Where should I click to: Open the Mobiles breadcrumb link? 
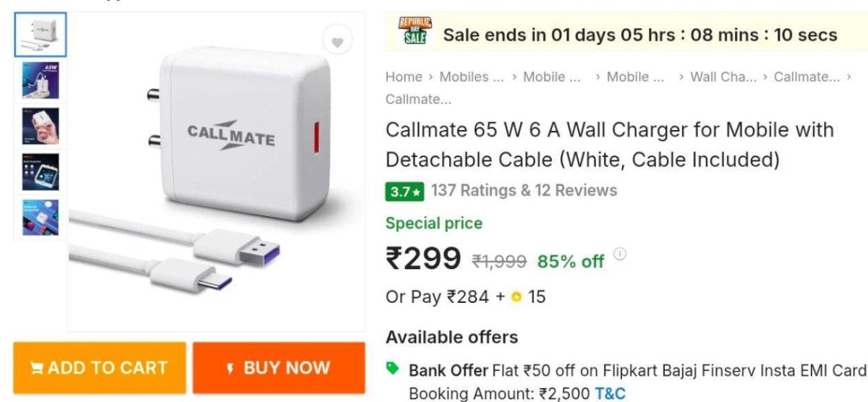(472, 77)
